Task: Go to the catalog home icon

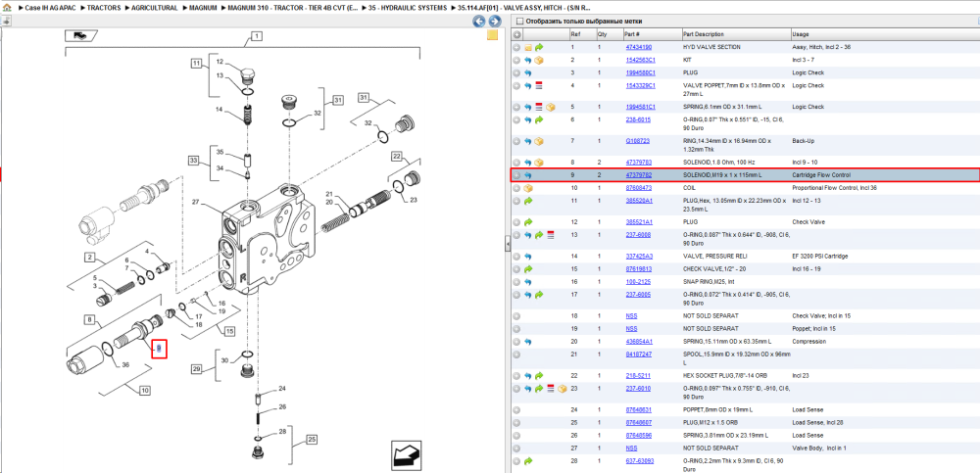Action: pyautogui.click(x=7, y=9)
